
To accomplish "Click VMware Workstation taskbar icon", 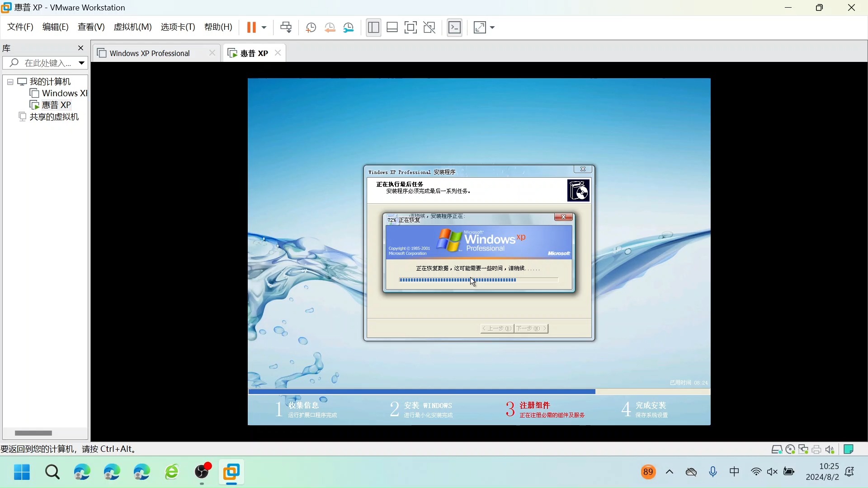I will 231,472.
